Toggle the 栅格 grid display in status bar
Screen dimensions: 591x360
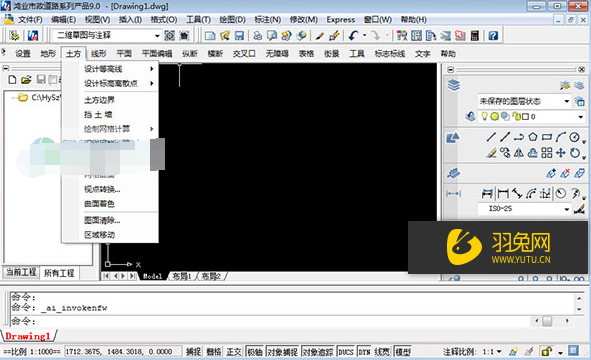point(214,352)
